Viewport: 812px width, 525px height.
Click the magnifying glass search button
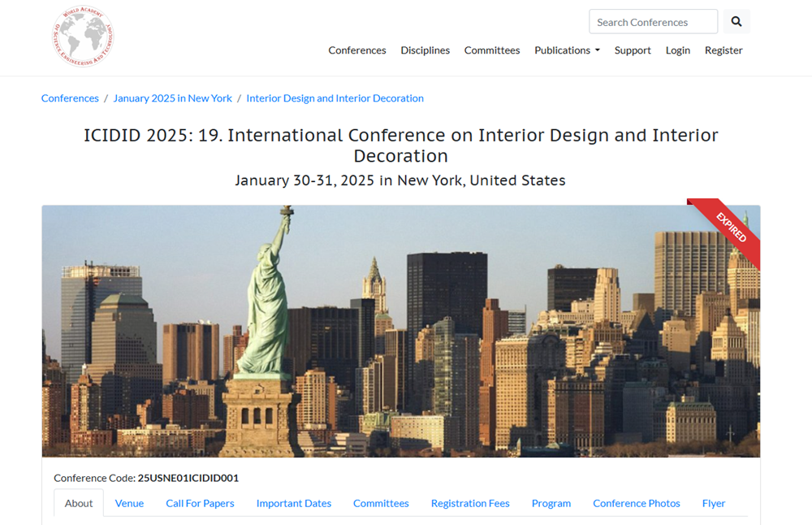(x=736, y=22)
